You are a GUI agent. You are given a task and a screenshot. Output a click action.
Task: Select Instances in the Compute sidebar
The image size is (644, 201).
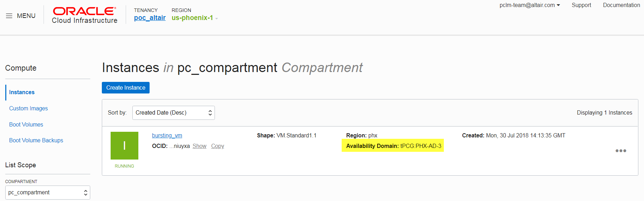22,92
